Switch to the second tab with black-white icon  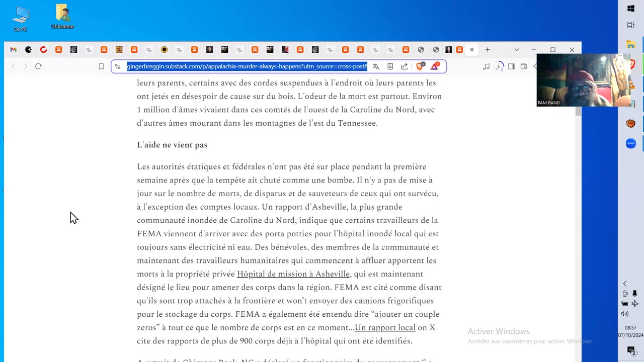[29, 50]
